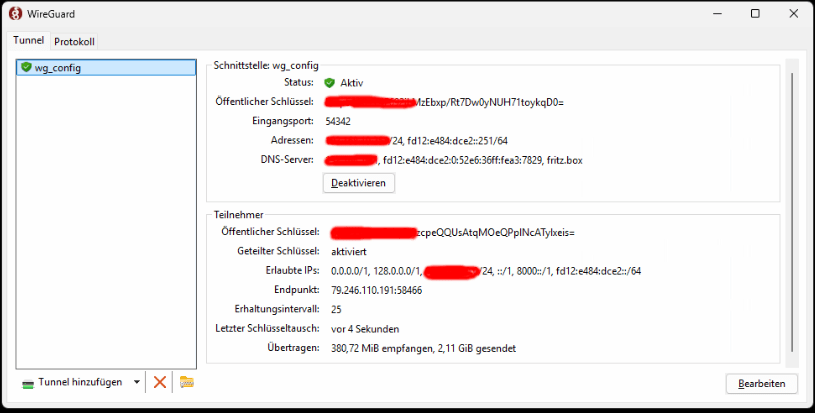Click the 'Letzter Schlüsseltausch:' label
Viewport: 815px width, 413px height.
[267, 329]
